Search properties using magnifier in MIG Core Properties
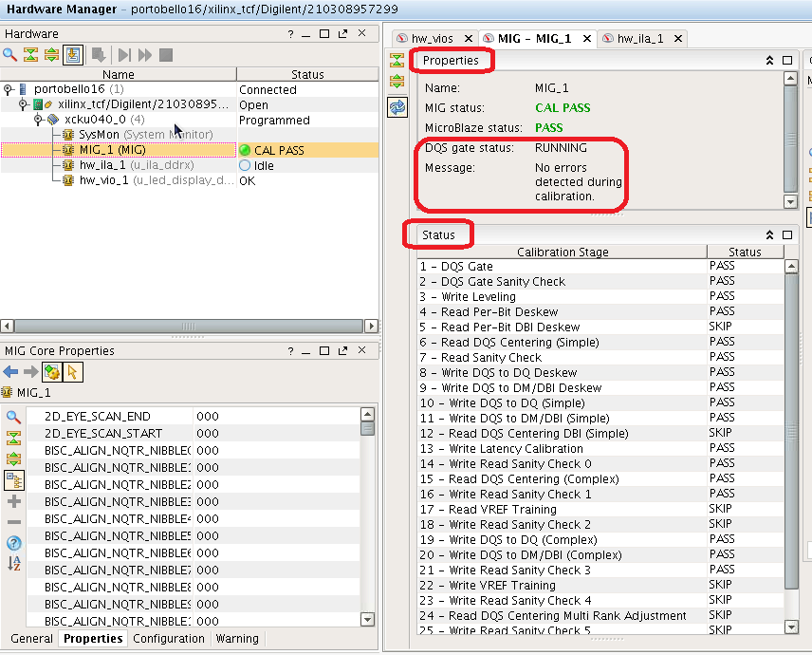This screenshot has width=812, height=655. [x=14, y=417]
